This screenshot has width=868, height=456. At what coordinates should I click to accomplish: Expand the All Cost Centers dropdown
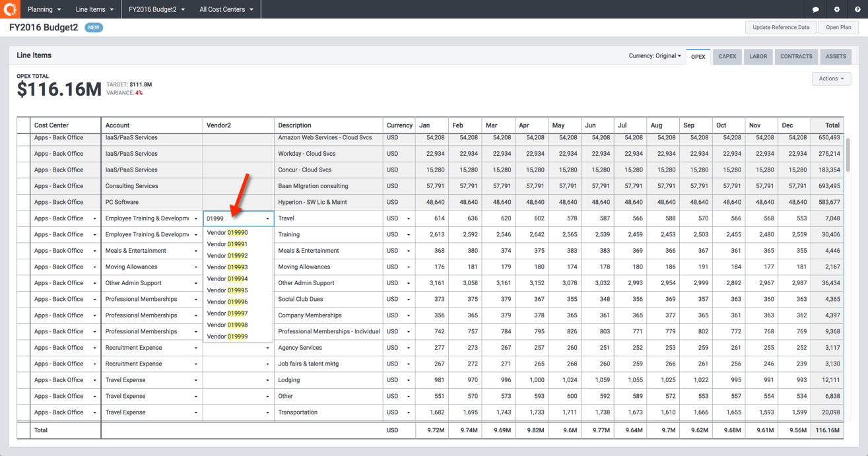tap(226, 9)
